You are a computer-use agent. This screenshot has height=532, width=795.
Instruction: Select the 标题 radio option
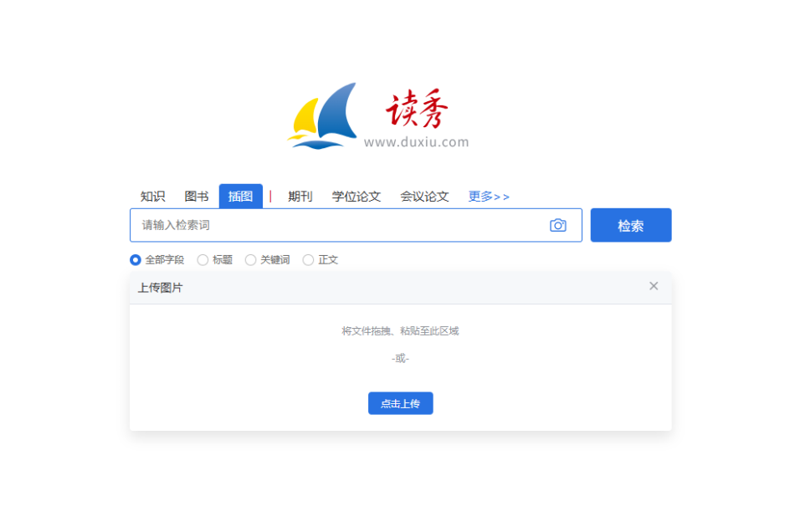(203, 260)
